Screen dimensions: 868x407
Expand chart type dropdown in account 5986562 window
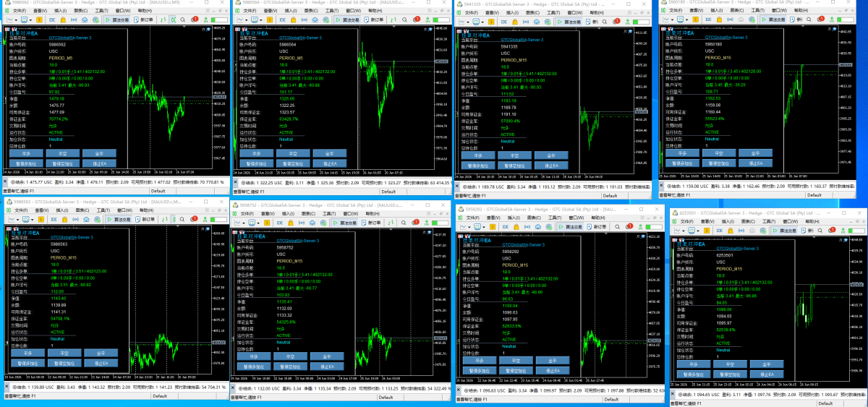(x=16, y=20)
